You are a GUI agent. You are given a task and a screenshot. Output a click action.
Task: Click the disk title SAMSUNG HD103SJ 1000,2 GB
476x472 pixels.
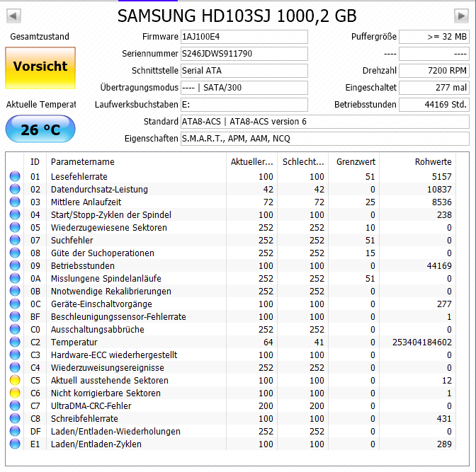click(237, 16)
